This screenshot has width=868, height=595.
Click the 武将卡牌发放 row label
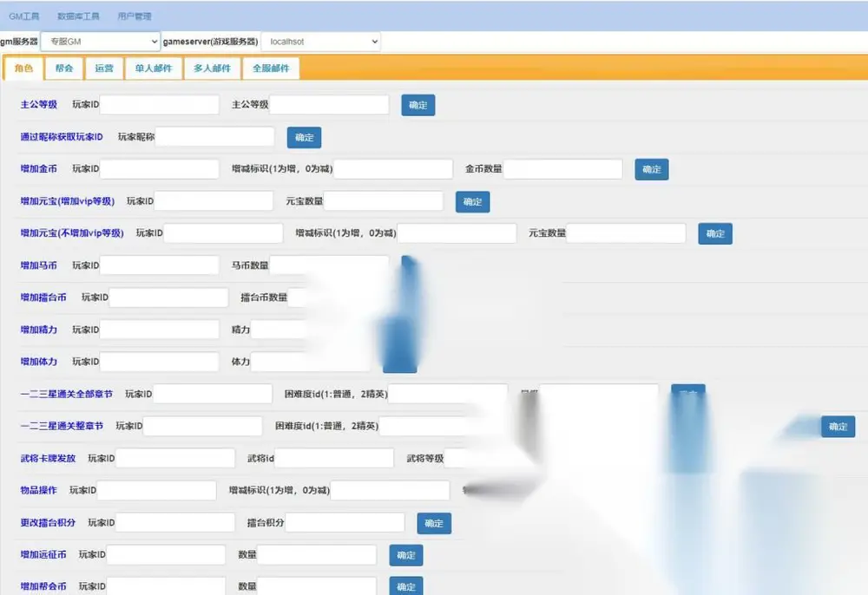48,458
